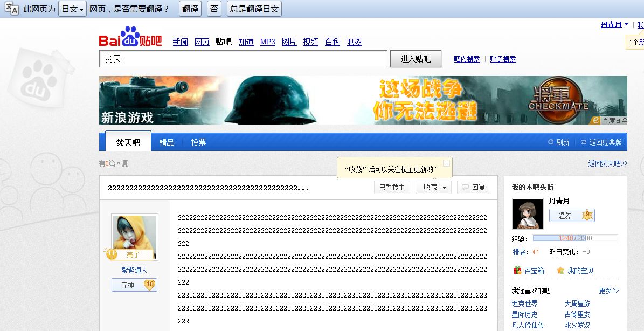Click the 回复 button with speech bubble
Screen dimensions: 644x331
coord(473,187)
